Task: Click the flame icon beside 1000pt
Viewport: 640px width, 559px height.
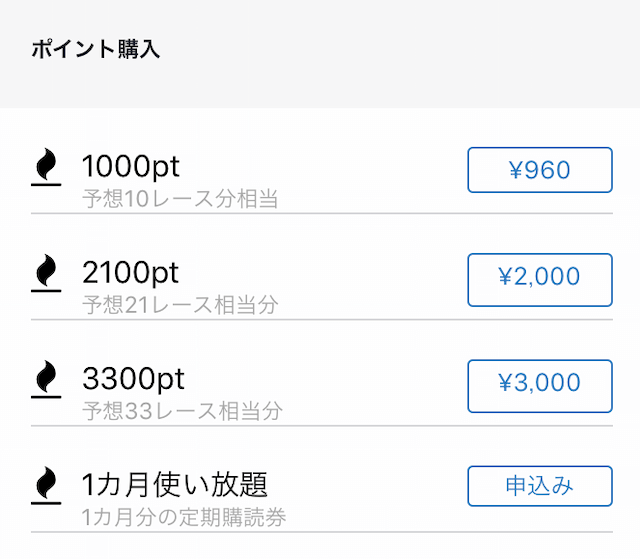Action: pyautogui.click(x=46, y=167)
